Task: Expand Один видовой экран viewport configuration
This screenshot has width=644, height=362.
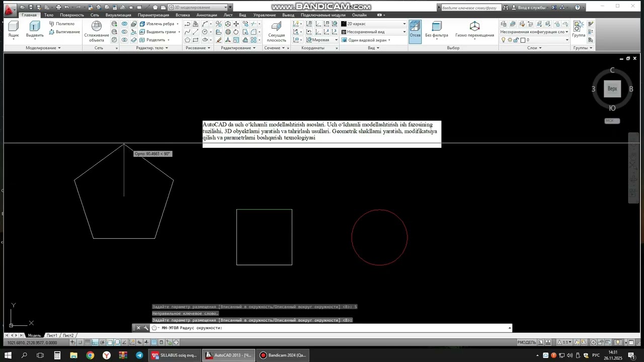Action: pyautogui.click(x=366, y=40)
